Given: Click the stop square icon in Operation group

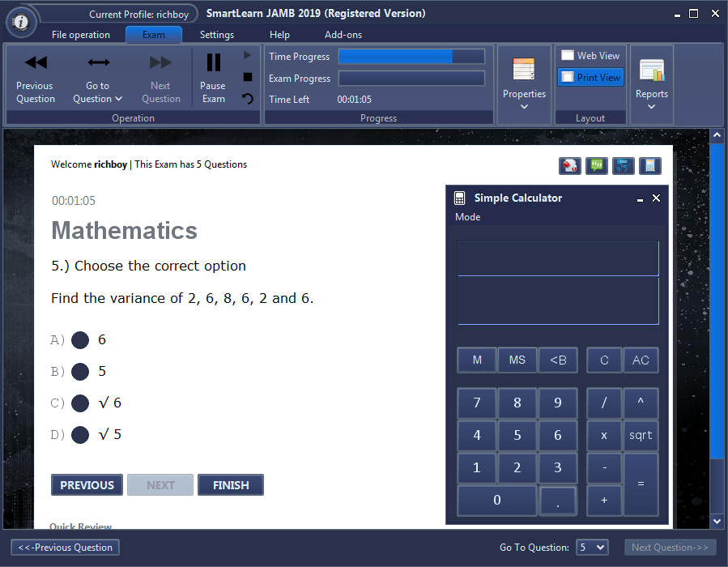Looking at the screenshot, I should (248, 77).
